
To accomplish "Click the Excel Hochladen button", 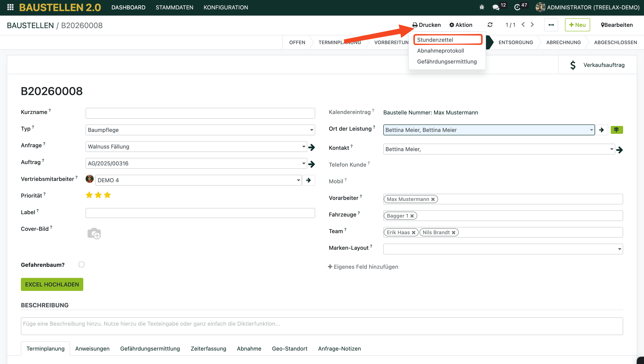I will 52,285.
